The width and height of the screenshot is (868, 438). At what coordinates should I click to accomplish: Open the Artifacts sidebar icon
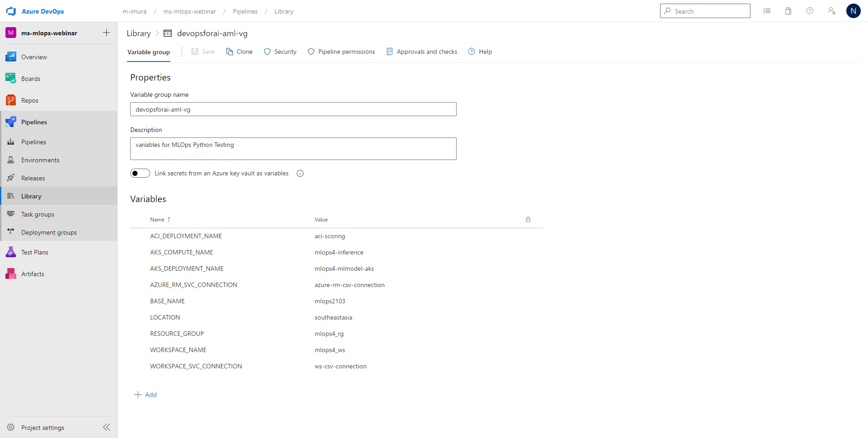click(11, 274)
